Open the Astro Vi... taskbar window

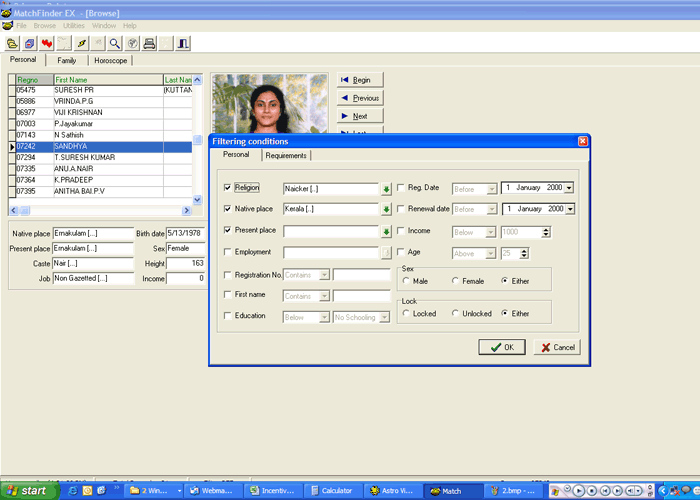pos(392,491)
